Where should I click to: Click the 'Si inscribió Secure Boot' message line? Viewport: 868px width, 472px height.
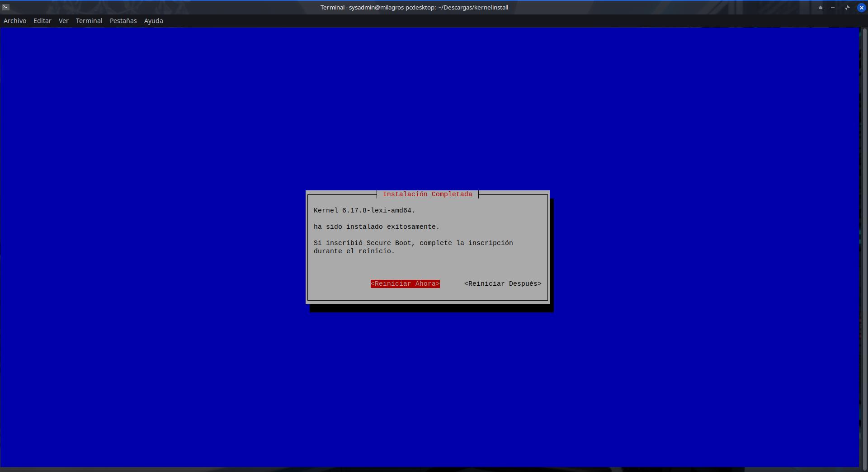click(x=413, y=243)
